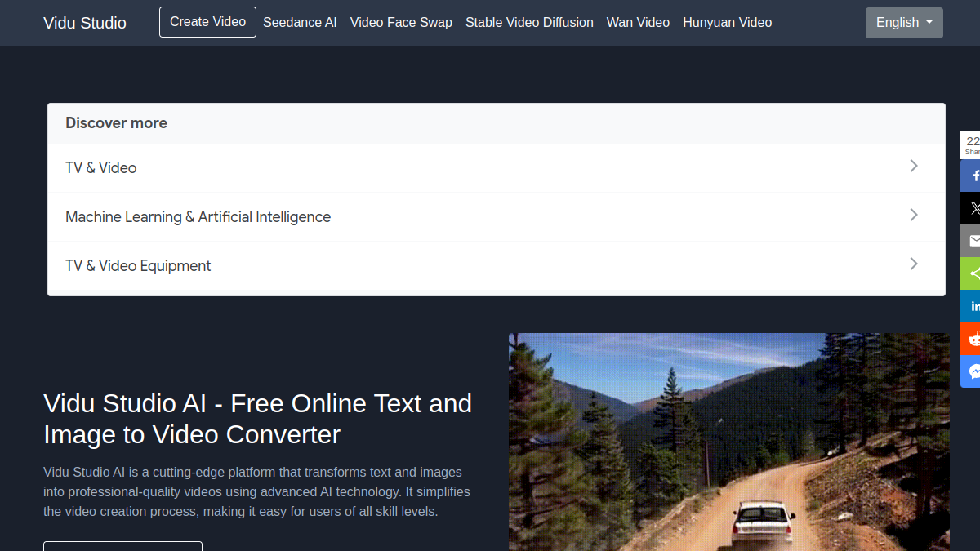This screenshot has width=980, height=551.
Task: Share the page via Messenger
Action: 970,371
